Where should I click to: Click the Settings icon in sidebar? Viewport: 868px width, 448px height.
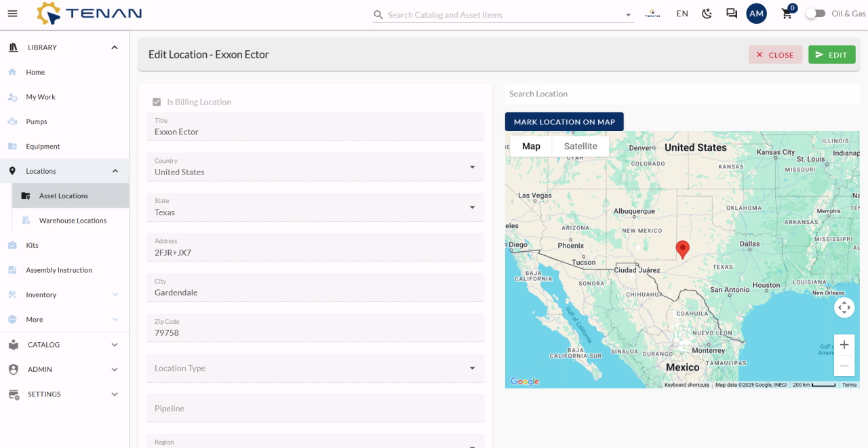tap(13, 394)
